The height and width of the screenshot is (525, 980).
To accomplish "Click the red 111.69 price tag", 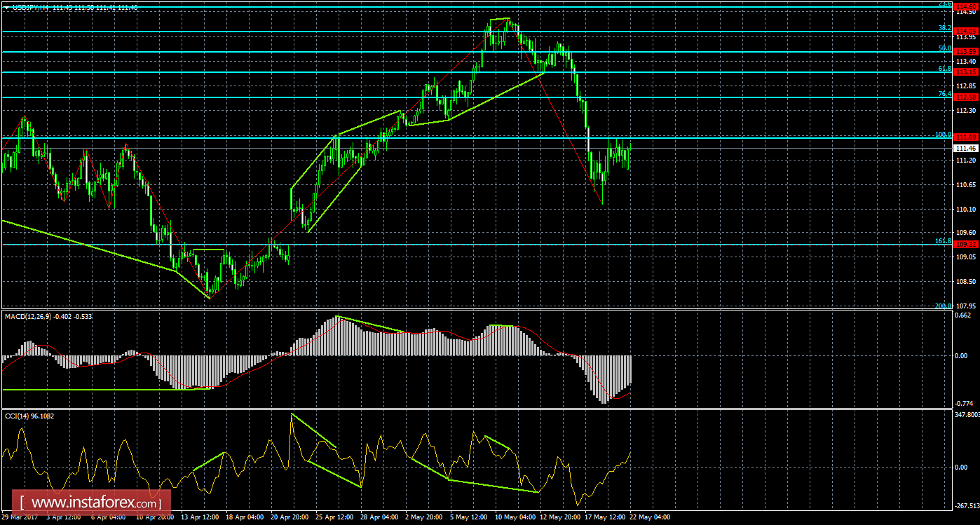I will pyautogui.click(x=967, y=137).
